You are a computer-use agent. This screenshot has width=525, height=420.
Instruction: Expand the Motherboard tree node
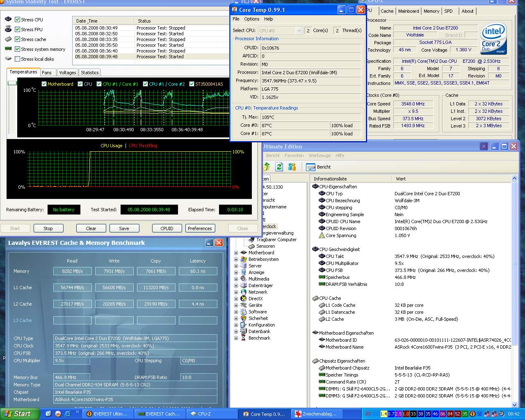[236, 253]
